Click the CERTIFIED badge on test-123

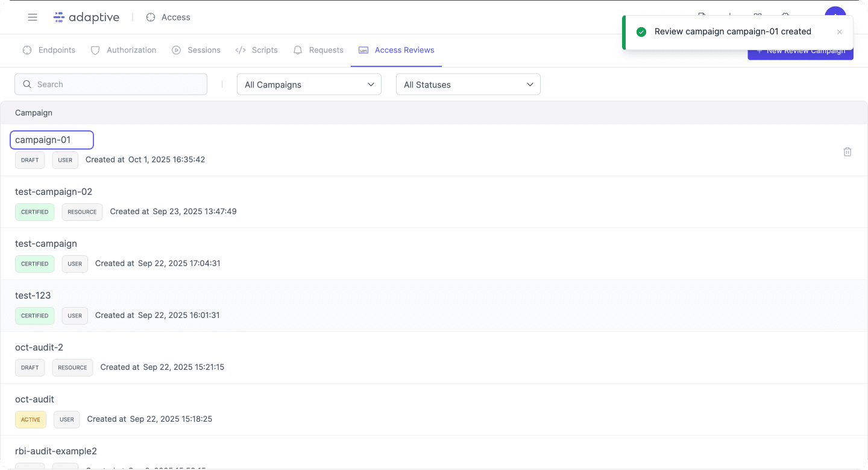tap(35, 316)
